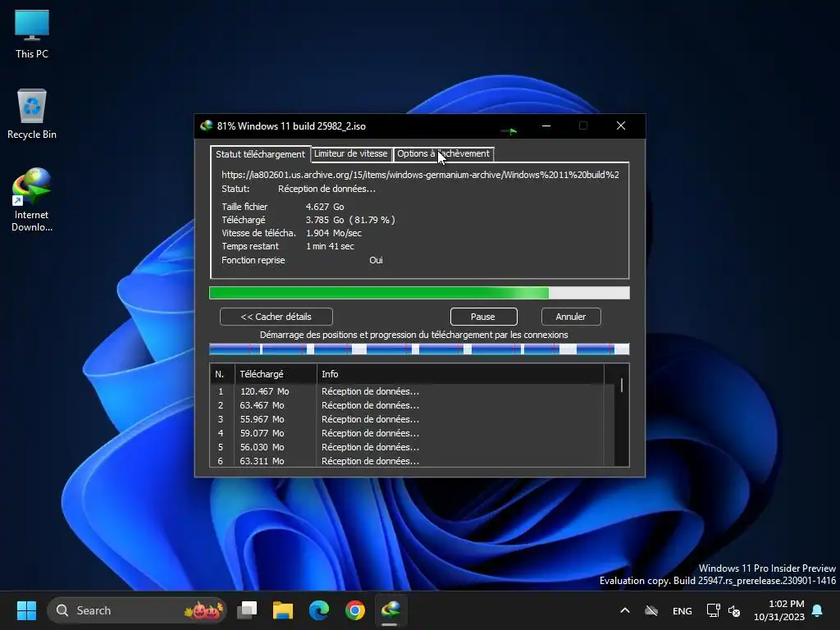Select connection row with 120.467 Mo
Viewport: 840px width, 630px height.
pyautogui.click(x=413, y=391)
